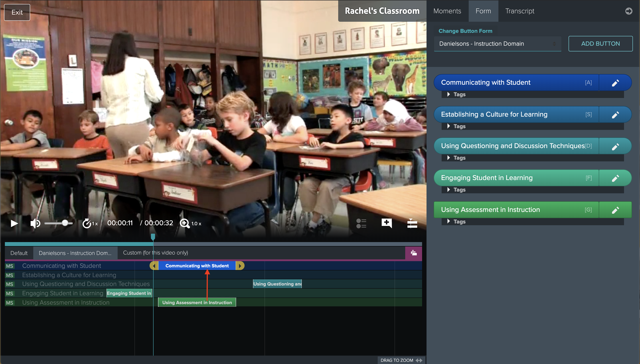640x364 pixels.
Task: Click the Exit button
Action: pos(17,11)
